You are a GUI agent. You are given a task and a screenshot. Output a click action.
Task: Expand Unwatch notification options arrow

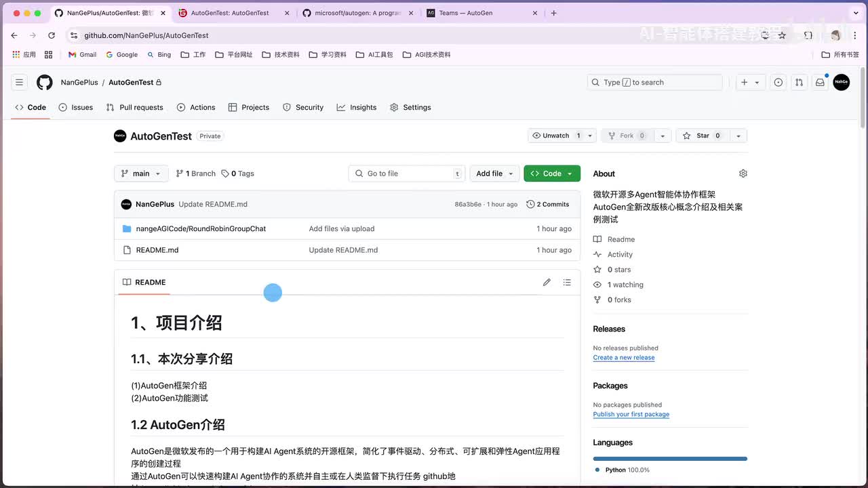590,136
